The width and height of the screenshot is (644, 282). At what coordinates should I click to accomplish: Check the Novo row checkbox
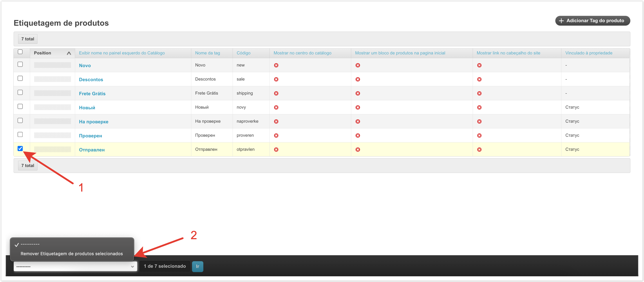20,65
